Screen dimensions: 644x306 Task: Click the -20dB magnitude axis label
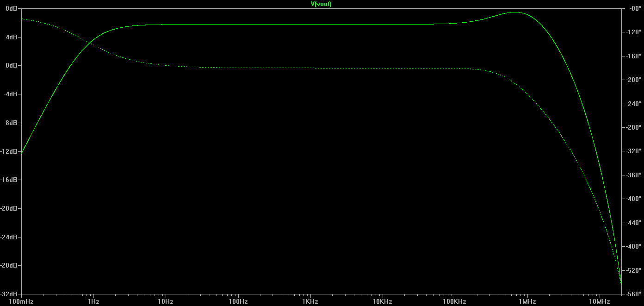(10, 208)
